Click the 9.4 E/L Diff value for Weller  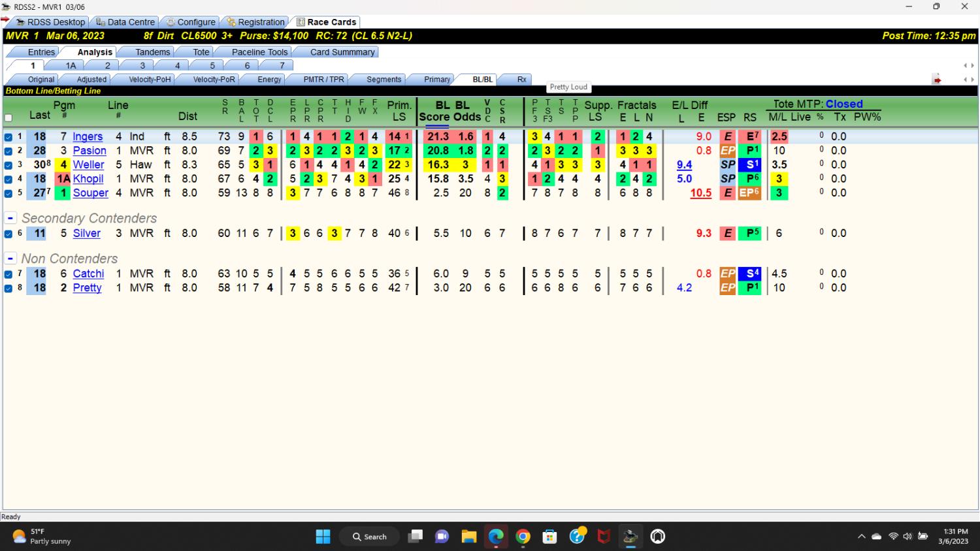(684, 165)
